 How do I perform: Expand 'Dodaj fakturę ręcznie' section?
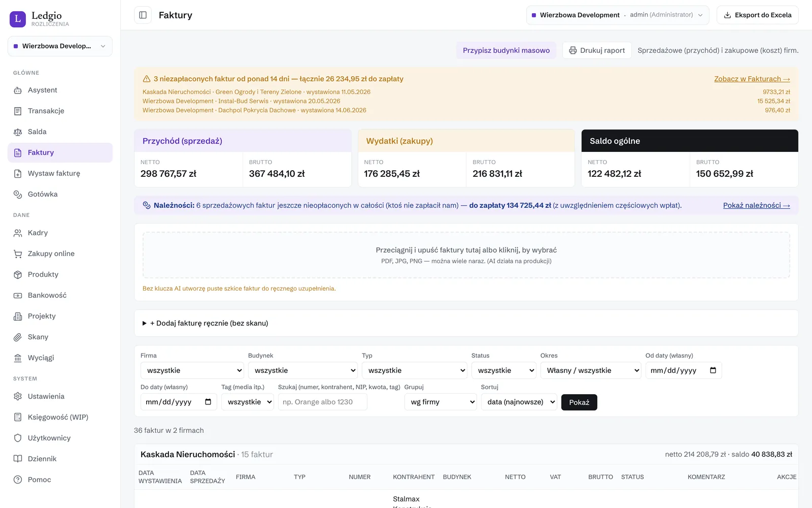[206, 323]
